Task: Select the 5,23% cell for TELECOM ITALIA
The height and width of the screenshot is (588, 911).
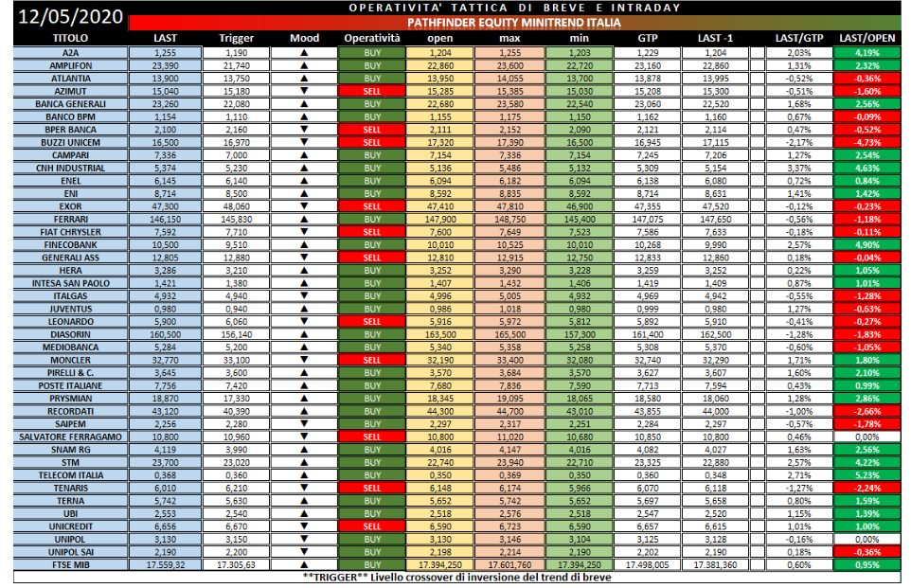Action: [866, 475]
